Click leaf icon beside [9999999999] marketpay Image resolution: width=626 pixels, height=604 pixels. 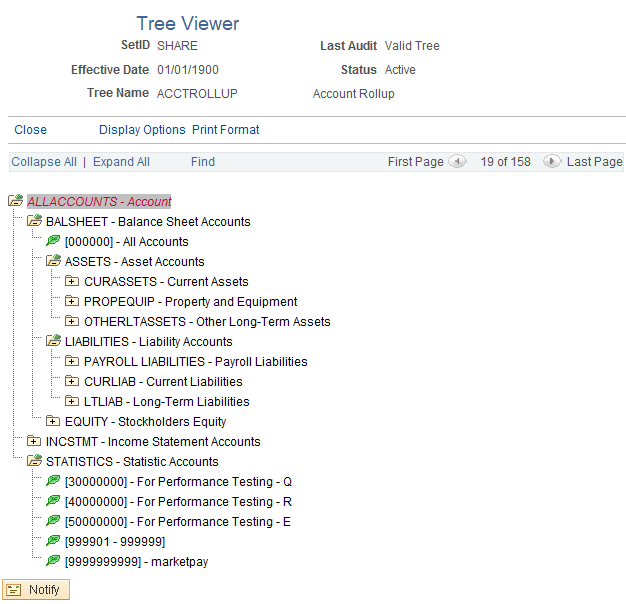[53, 560]
